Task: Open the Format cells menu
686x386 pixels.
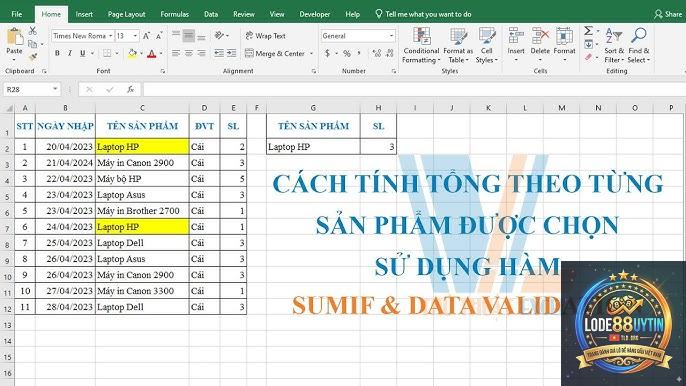Action: pyautogui.click(x=564, y=45)
